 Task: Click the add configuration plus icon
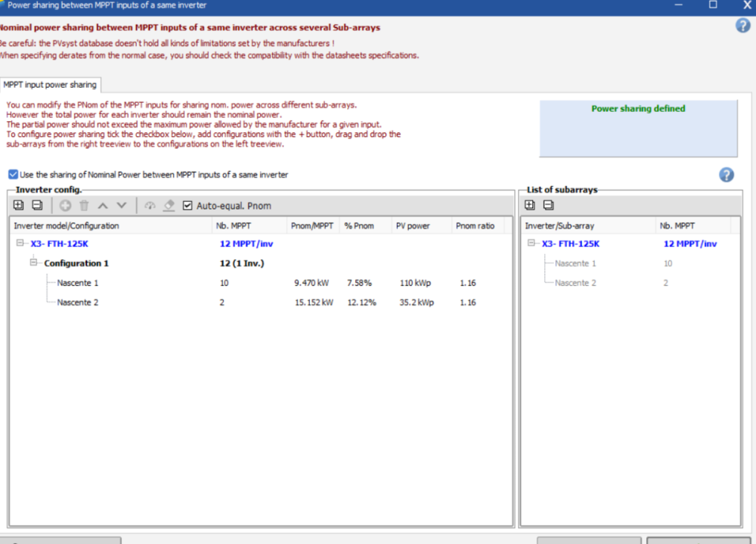tap(65, 205)
